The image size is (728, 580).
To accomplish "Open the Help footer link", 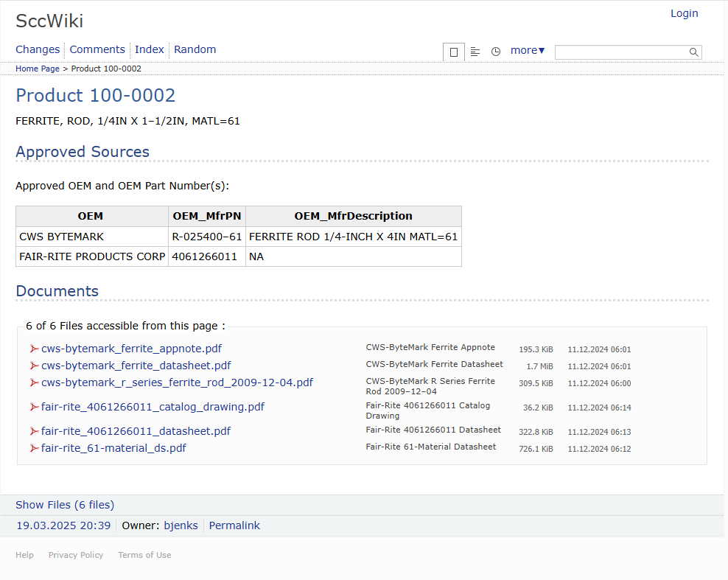I will (24, 556).
